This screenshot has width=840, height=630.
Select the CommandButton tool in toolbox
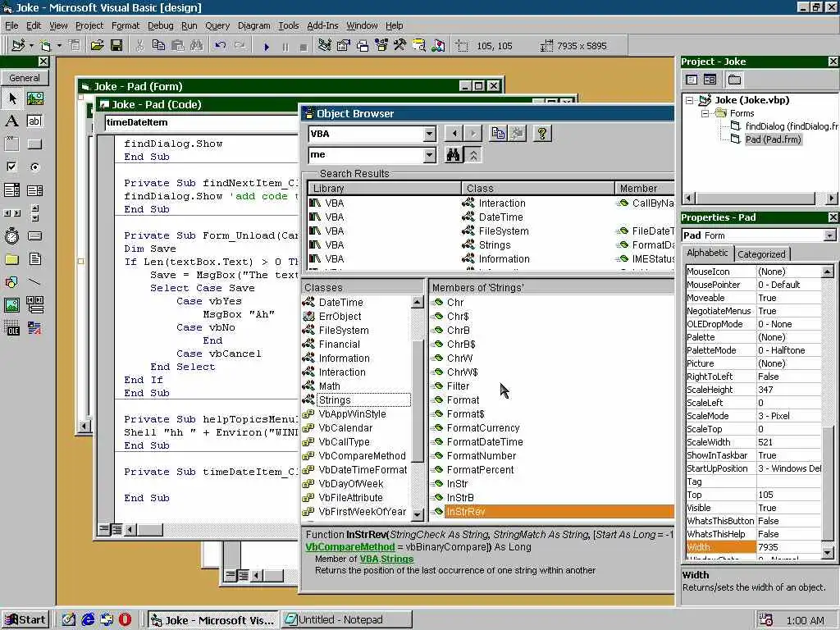click(x=34, y=144)
